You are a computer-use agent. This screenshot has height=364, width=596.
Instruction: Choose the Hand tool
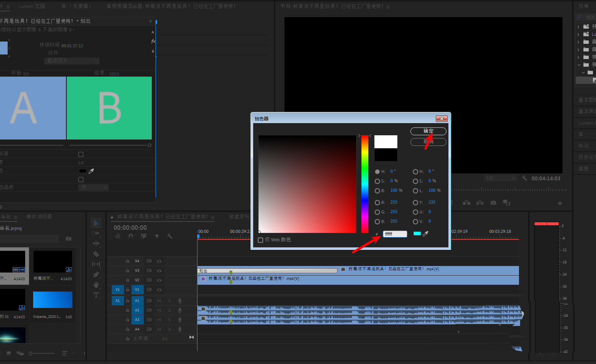pos(96,285)
